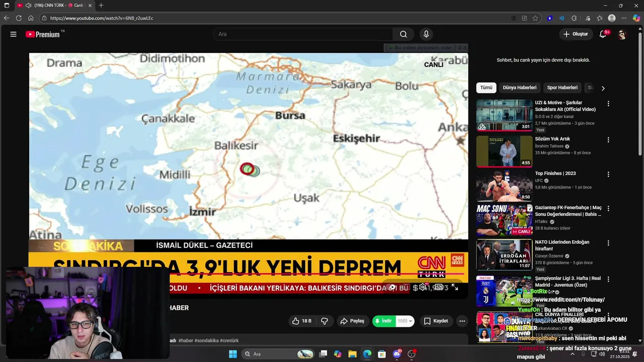This screenshot has width=644, height=362.
Task: Share video with Paylaş button
Action: click(x=352, y=321)
